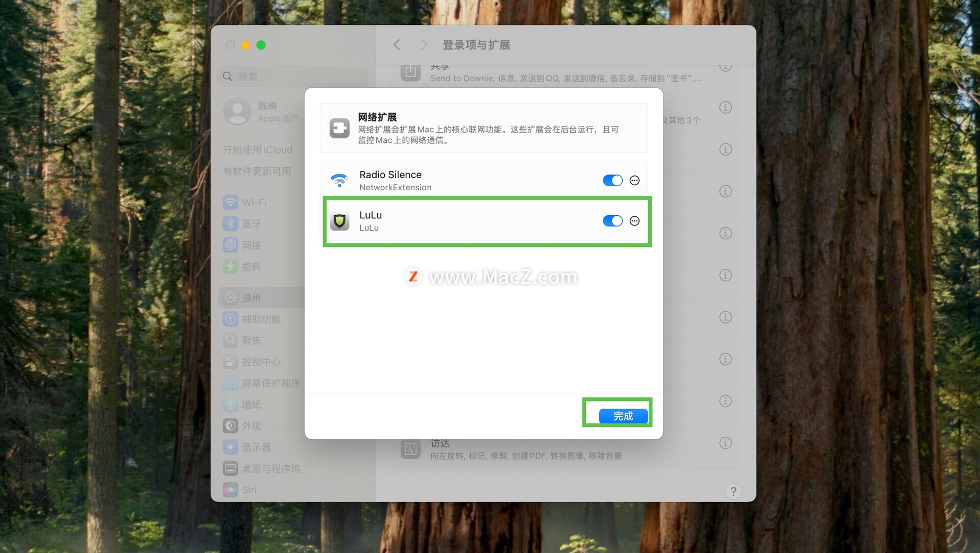Click the LuLu shield app icon
Viewport: 980px width, 553px height.
[339, 221]
